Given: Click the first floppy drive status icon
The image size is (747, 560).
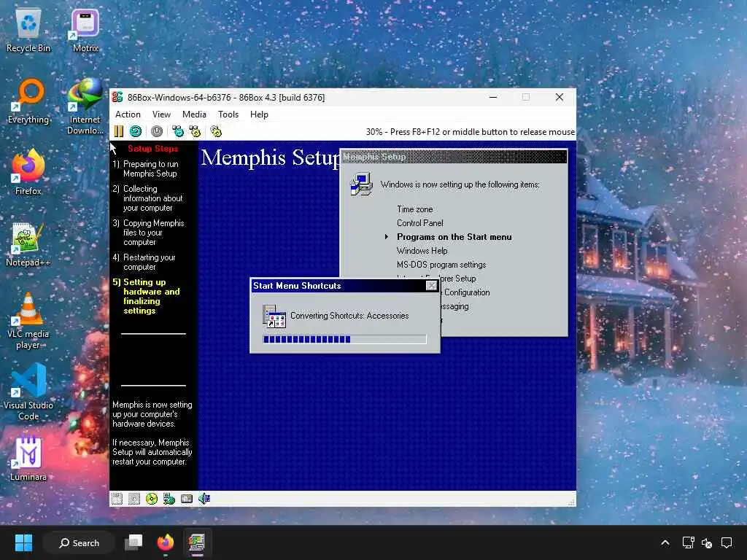Looking at the screenshot, I should coord(117,499).
